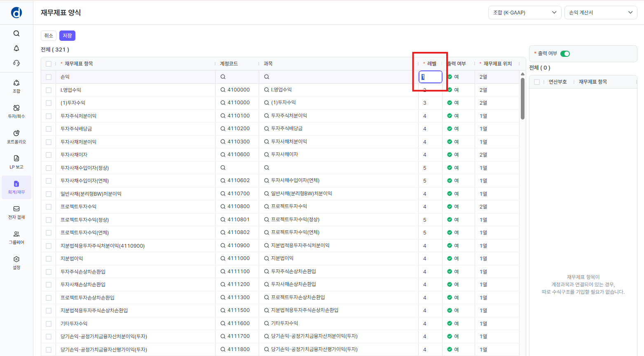Check the checkbox for 투자주식배당금 row
644x356 pixels.
click(49, 129)
